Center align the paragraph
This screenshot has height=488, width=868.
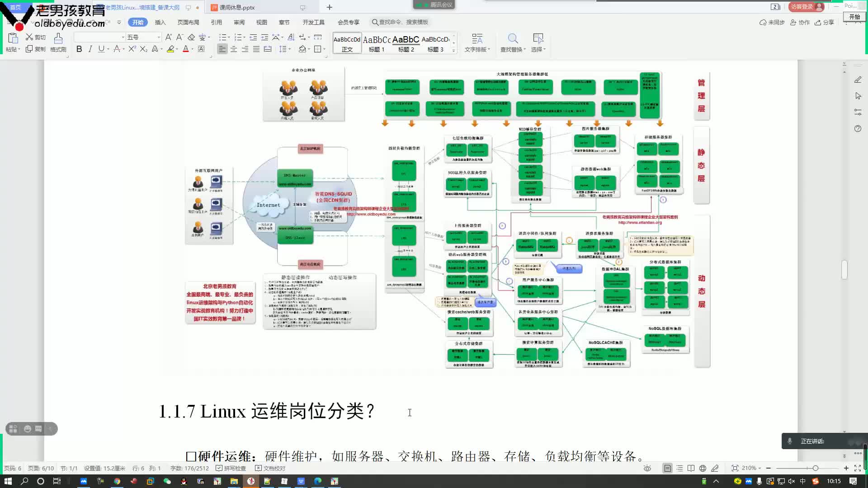tap(234, 49)
